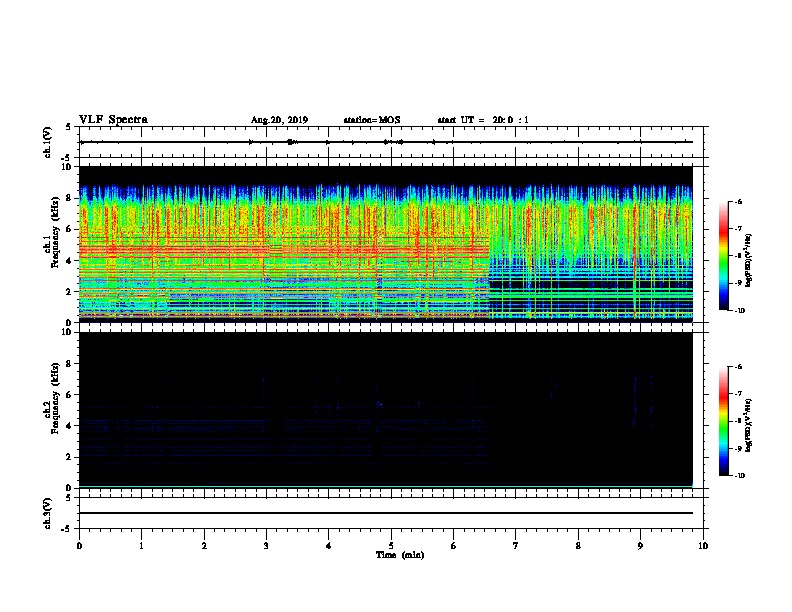Click the "10" kHz tick of ch.1 frequency axis

[x=67, y=167]
